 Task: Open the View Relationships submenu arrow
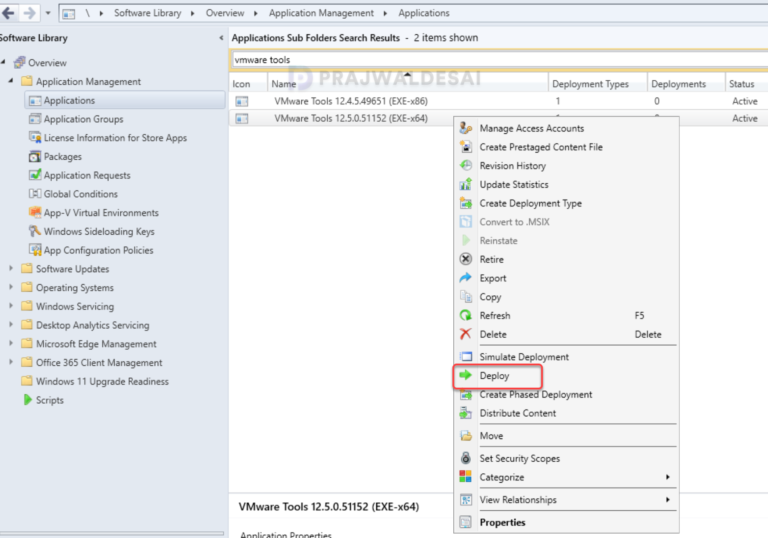pos(668,500)
